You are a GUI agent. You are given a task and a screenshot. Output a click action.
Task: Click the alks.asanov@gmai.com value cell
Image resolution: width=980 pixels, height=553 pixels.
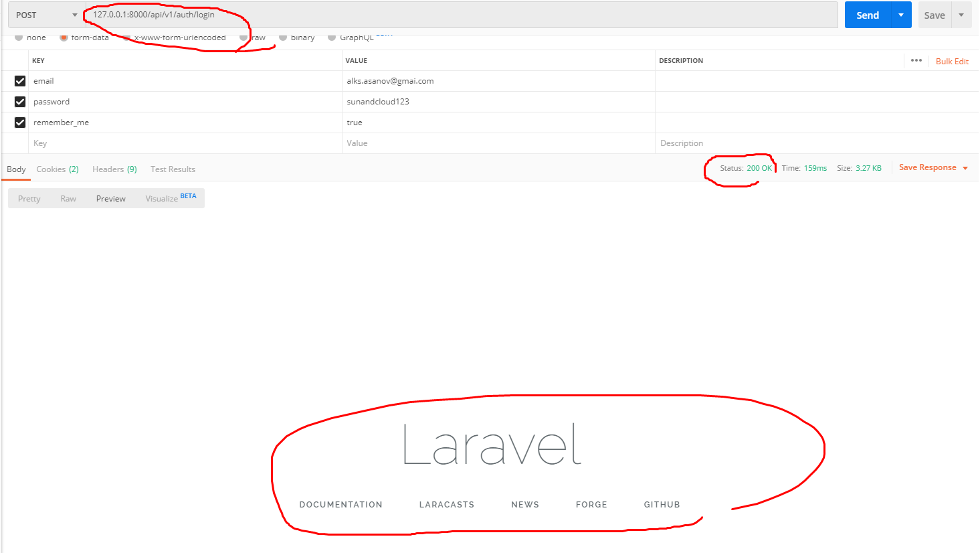(498, 81)
